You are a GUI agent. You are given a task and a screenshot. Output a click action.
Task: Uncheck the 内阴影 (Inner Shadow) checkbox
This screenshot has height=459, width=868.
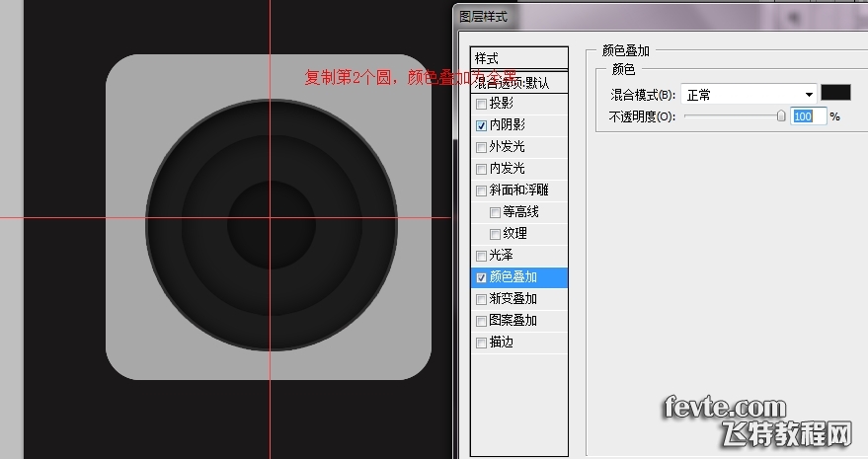pyautogui.click(x=482, y=125)
